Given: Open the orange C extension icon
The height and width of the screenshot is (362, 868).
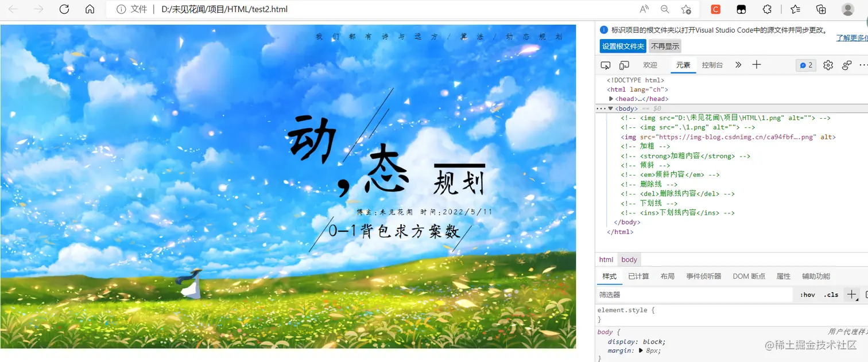Looking at the screenshot, I should (x=716, y=9).
